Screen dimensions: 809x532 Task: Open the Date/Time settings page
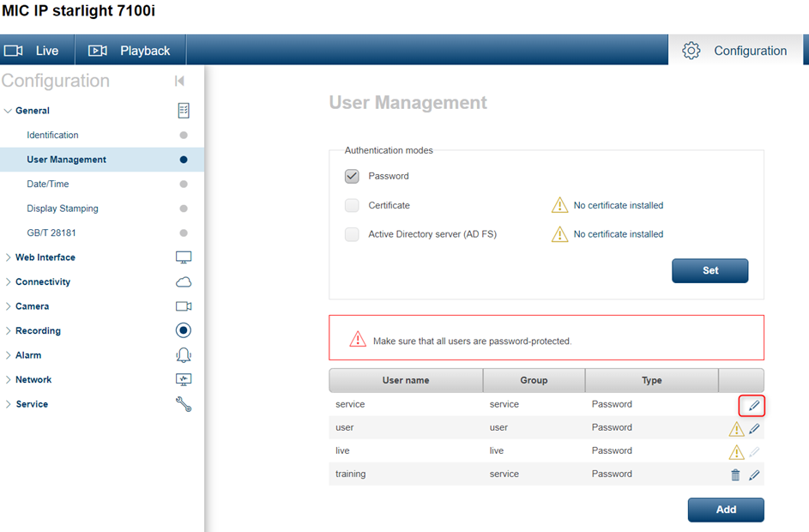[48, 184]
